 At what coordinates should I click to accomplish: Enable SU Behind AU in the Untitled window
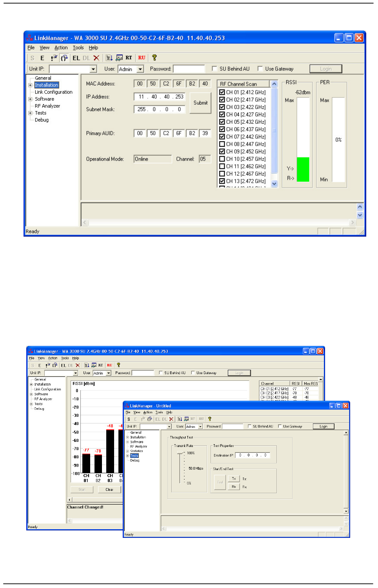point(250,426)
